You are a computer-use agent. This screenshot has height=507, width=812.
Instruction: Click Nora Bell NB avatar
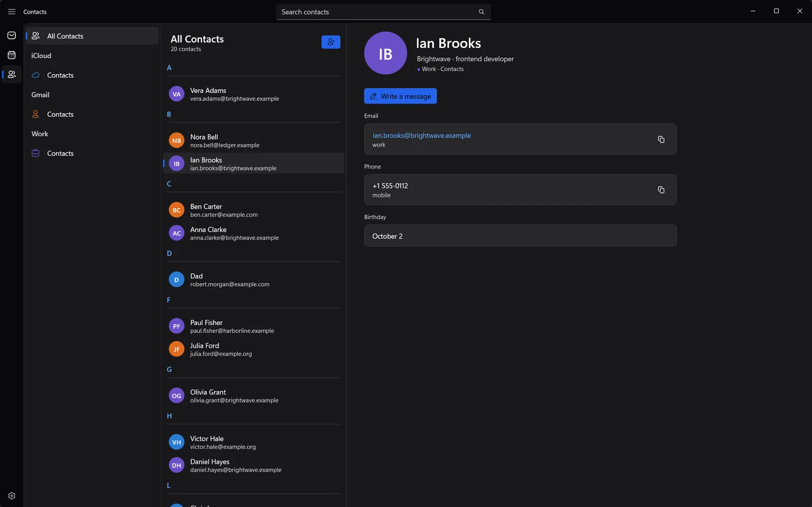177,141
